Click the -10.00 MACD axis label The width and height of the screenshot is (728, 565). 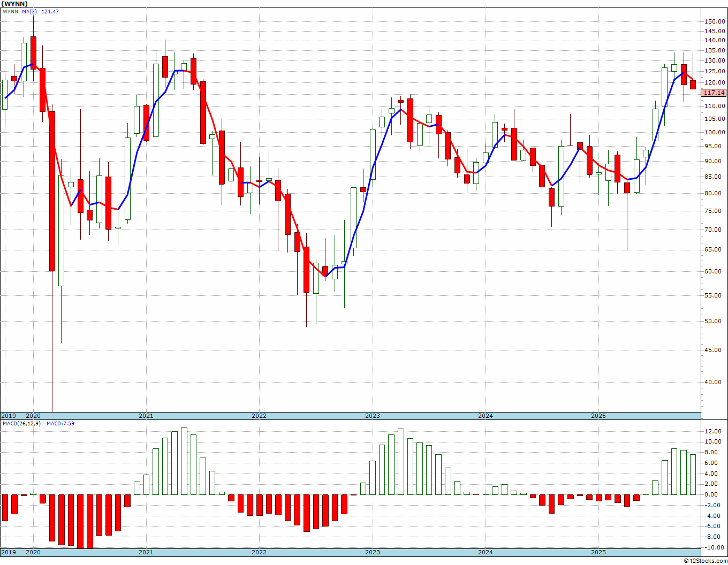pos(715,547)
